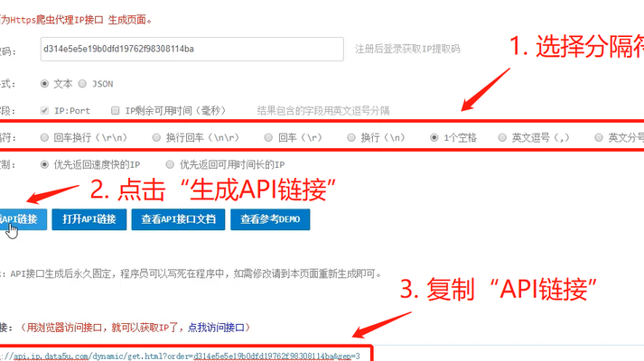
Task: Click the 生成API链接 button
Action: 23,219
